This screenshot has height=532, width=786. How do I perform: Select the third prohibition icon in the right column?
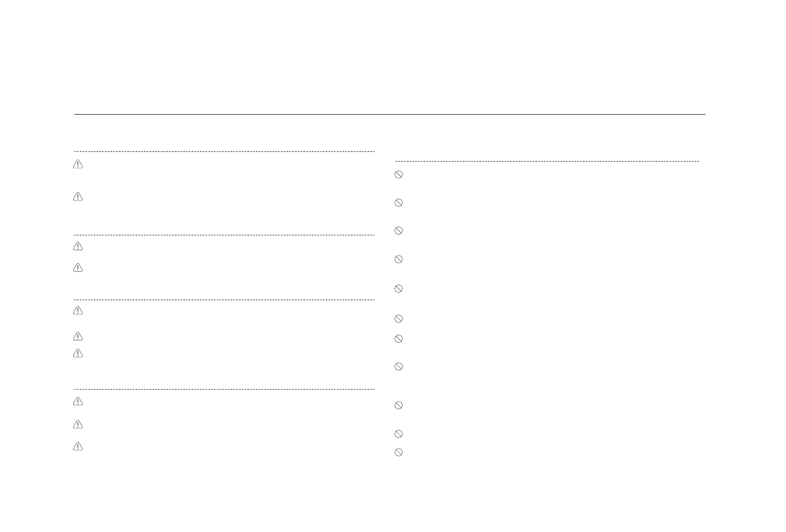(399, 231)
